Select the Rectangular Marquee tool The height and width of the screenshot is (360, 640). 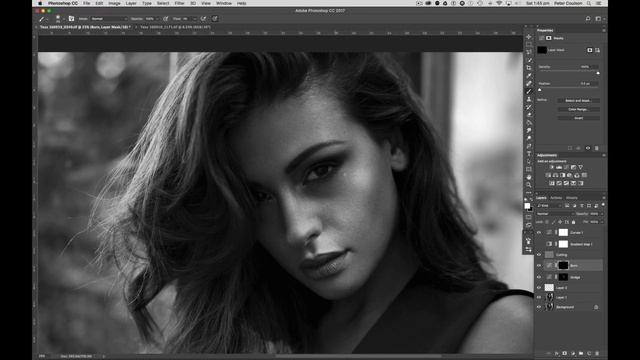529,44
